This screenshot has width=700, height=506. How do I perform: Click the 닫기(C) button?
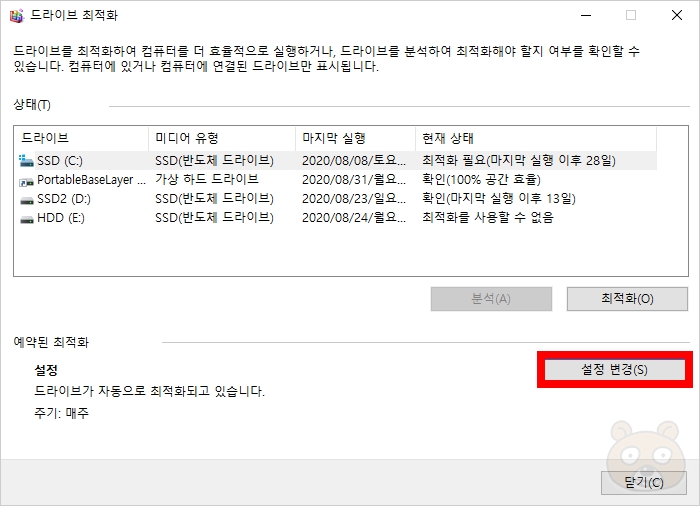tap(643, 482)
